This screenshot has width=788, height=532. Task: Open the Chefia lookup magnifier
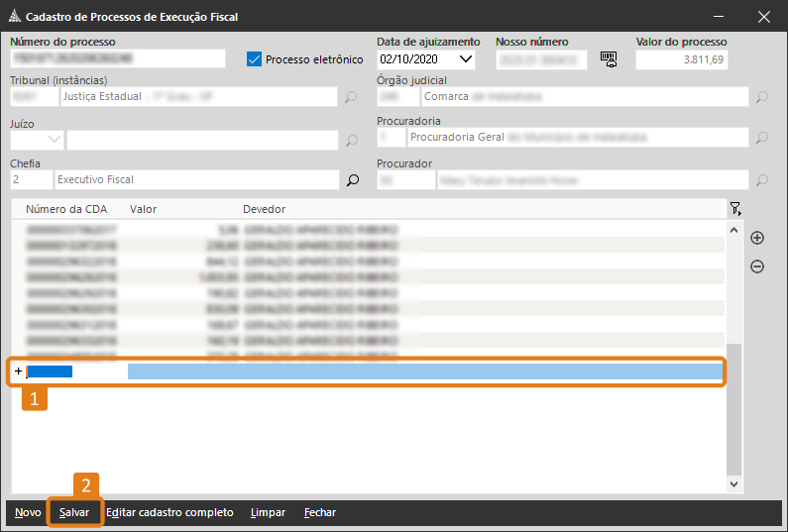(x=351, y=180)
